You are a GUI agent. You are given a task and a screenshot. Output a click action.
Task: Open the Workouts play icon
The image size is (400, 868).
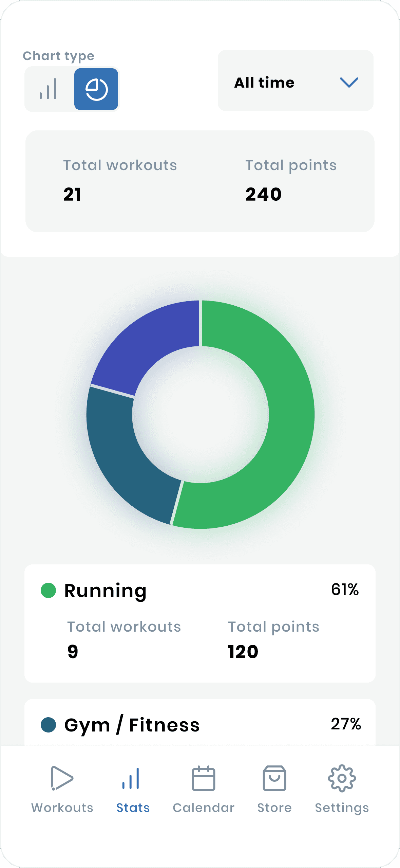(x=62, y=778)
